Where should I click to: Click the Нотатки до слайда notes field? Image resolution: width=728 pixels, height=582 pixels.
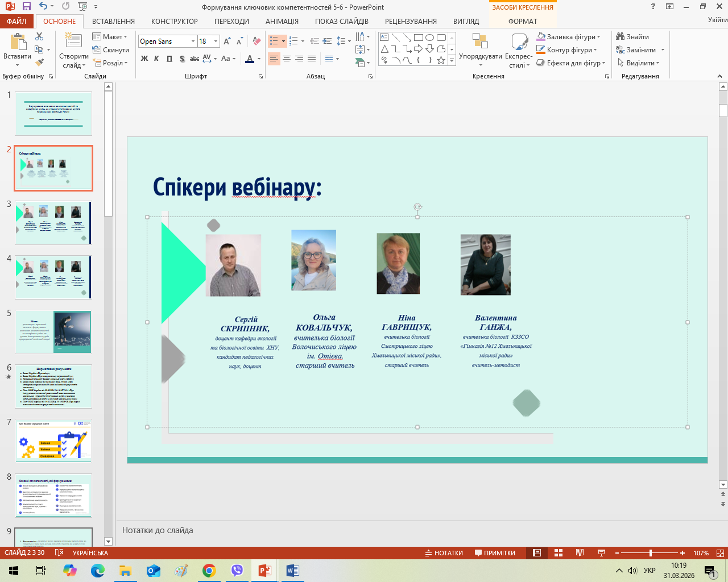coord(421,530)
